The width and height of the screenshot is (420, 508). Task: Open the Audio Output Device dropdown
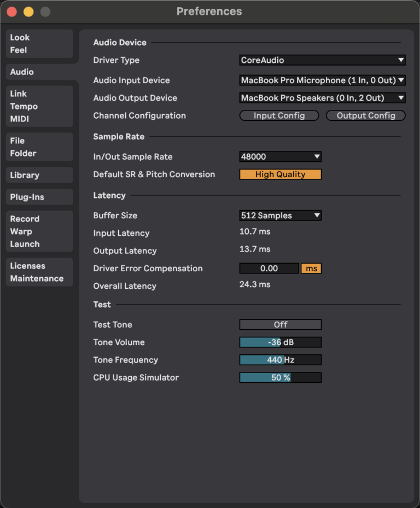point(322,98)
